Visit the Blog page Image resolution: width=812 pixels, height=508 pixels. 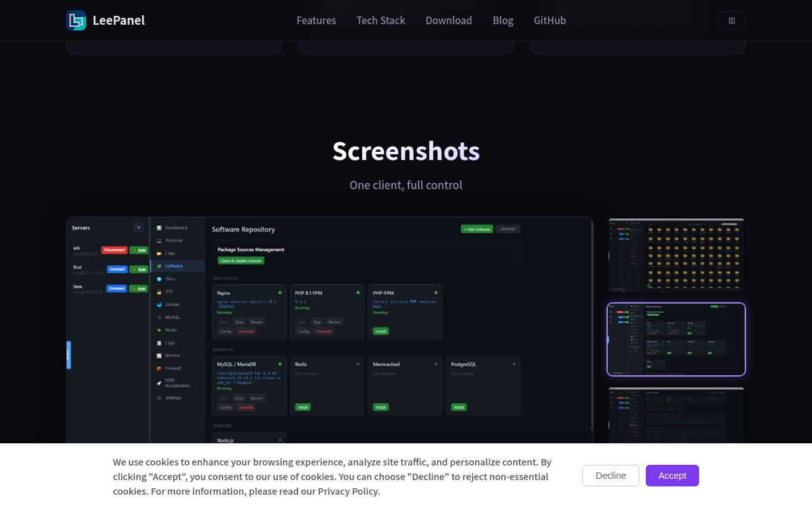pos(503,20)
